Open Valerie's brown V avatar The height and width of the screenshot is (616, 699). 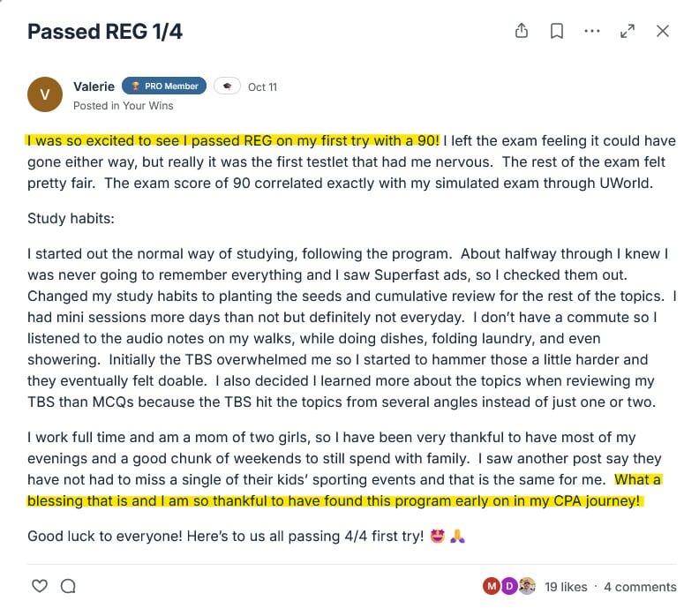[45, 94]
